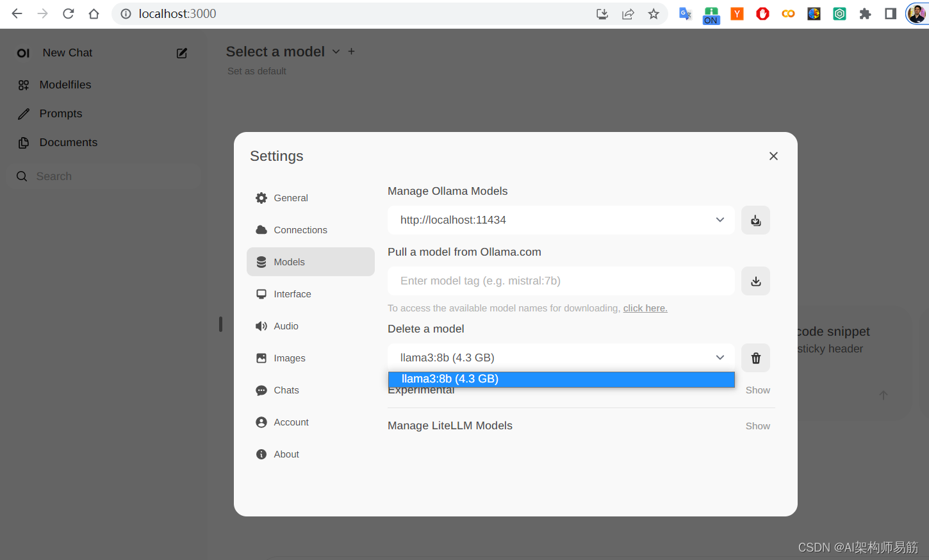Click the plus icon to add a model
Screen dimensions: 929x560
(351, 51)
